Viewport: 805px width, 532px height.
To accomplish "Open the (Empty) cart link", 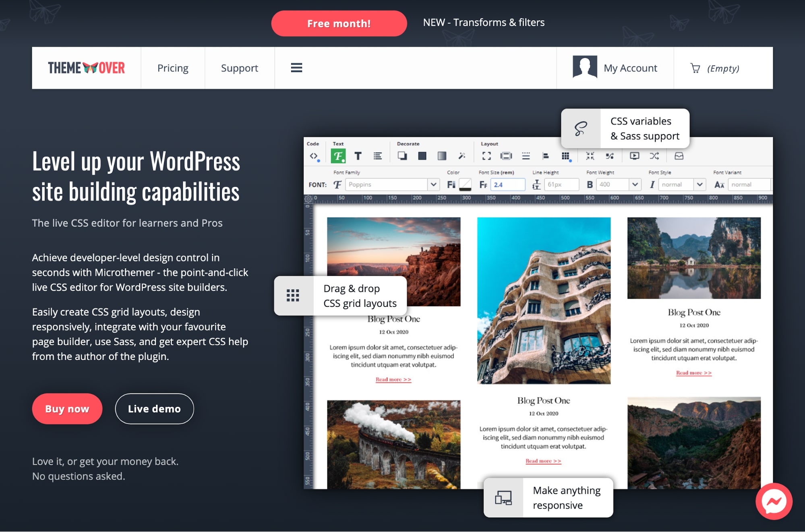I will [723, 68].
